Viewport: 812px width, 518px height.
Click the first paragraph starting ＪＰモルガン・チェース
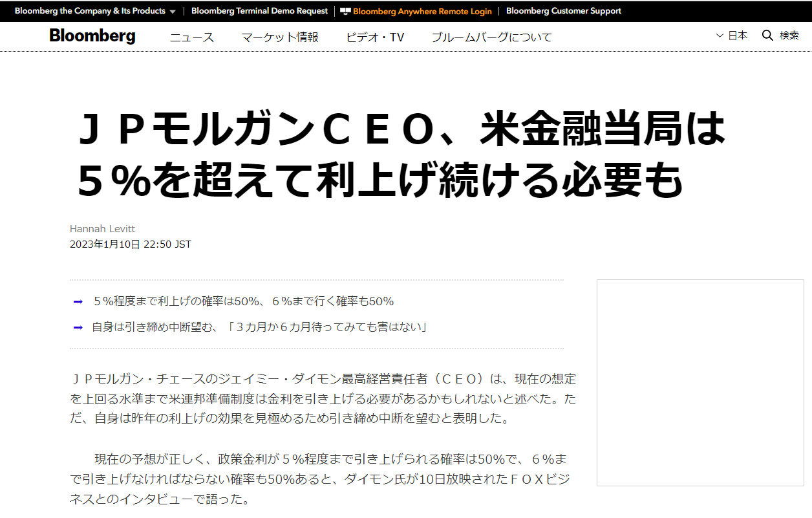[x=323, y=398]
